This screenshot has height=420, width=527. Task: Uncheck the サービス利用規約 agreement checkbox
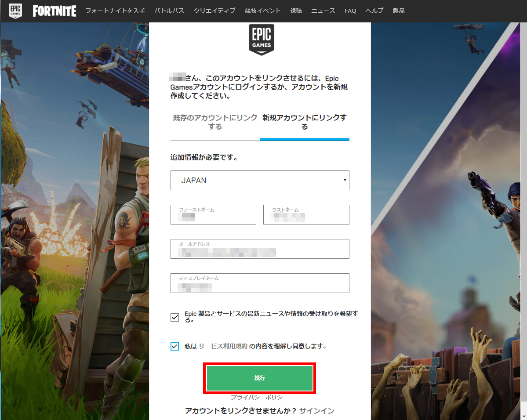pyautogui.click(x=174, y=346)
